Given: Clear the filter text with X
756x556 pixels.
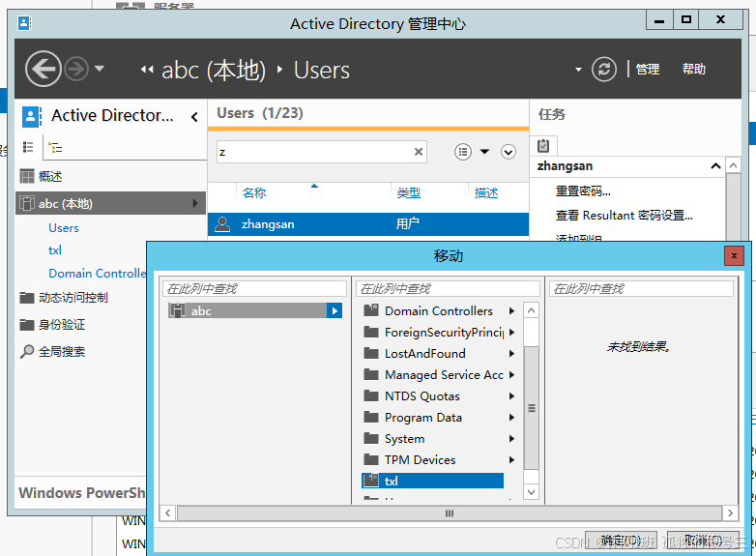Looking at the screenshot, I should pyautogui.click(x=419, y=152).
